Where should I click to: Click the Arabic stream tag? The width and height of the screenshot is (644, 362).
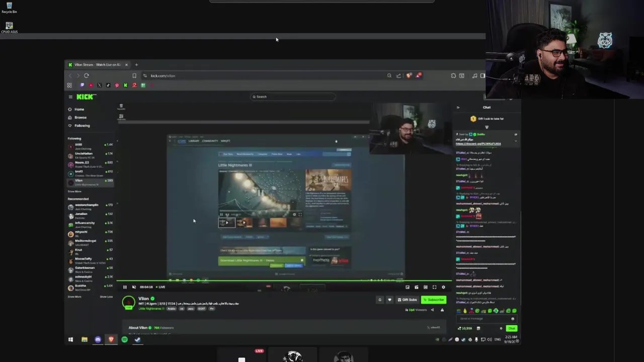click(x=172, y=309)
